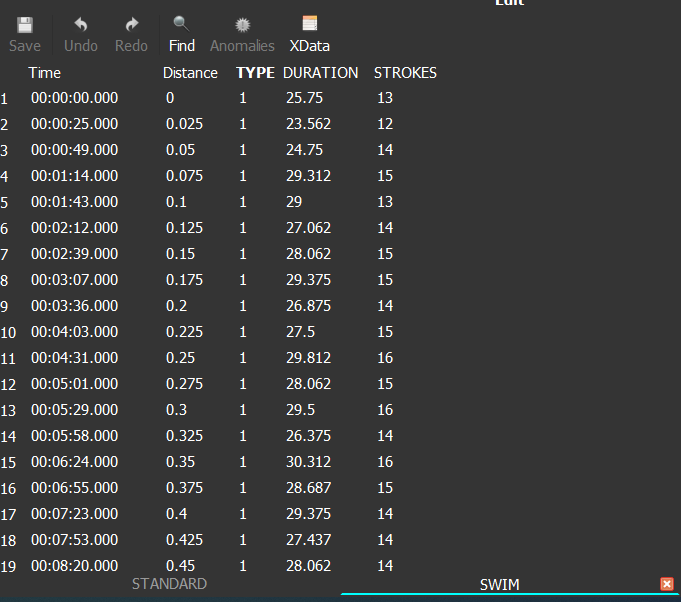The height and width of the screenshot is (602, 681).
Task: Select row number 19 header
Action: coord(8,567)
